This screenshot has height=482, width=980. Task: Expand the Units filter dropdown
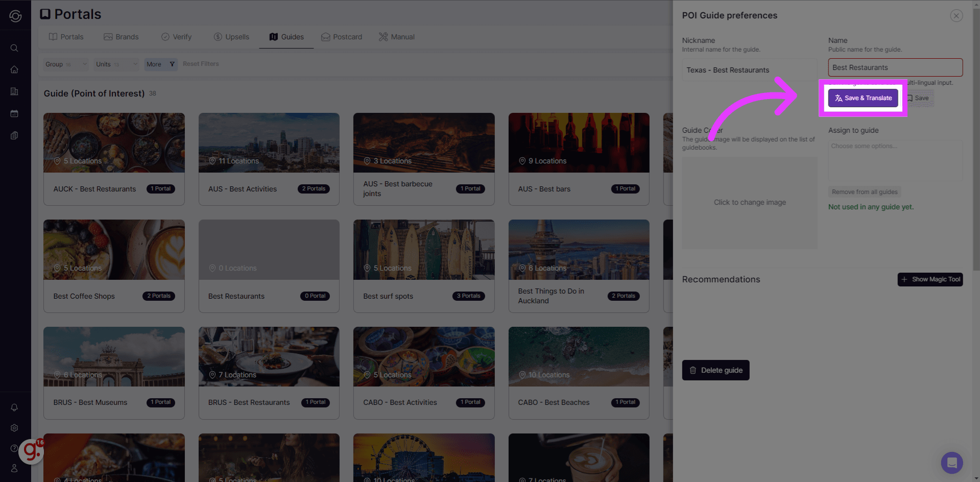coord(115,64)
